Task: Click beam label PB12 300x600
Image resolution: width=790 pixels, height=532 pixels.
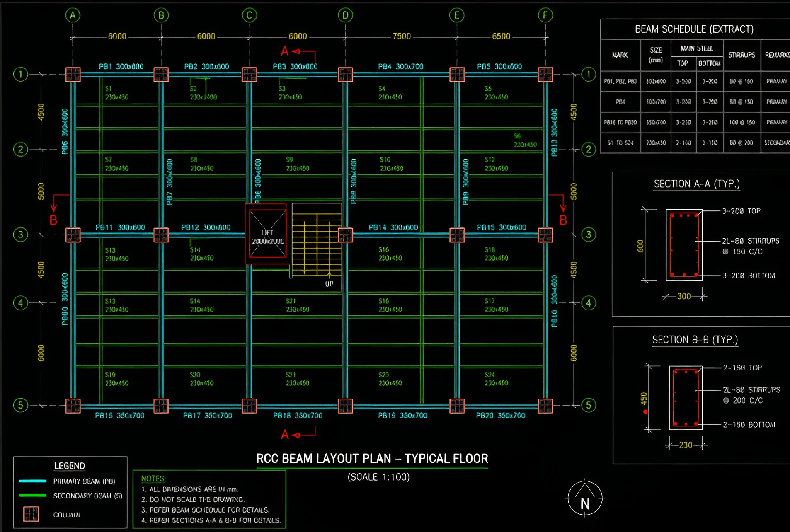Action: pyautogui.click(x=206, y=227)
